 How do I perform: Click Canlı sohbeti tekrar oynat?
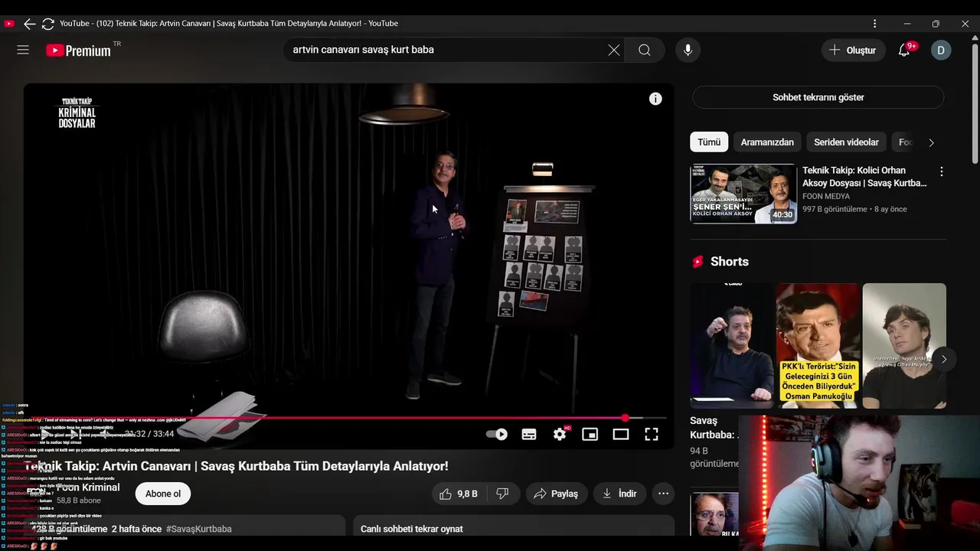tap(412, 529)
